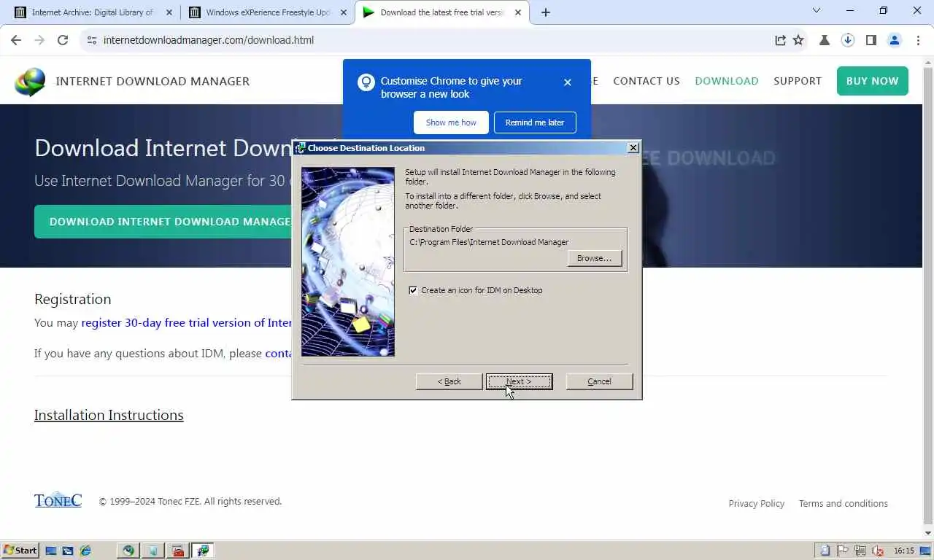Open Recycle Bin taskbar button
The width and height of the screenshot is (934, 560).
coord(153,551)
